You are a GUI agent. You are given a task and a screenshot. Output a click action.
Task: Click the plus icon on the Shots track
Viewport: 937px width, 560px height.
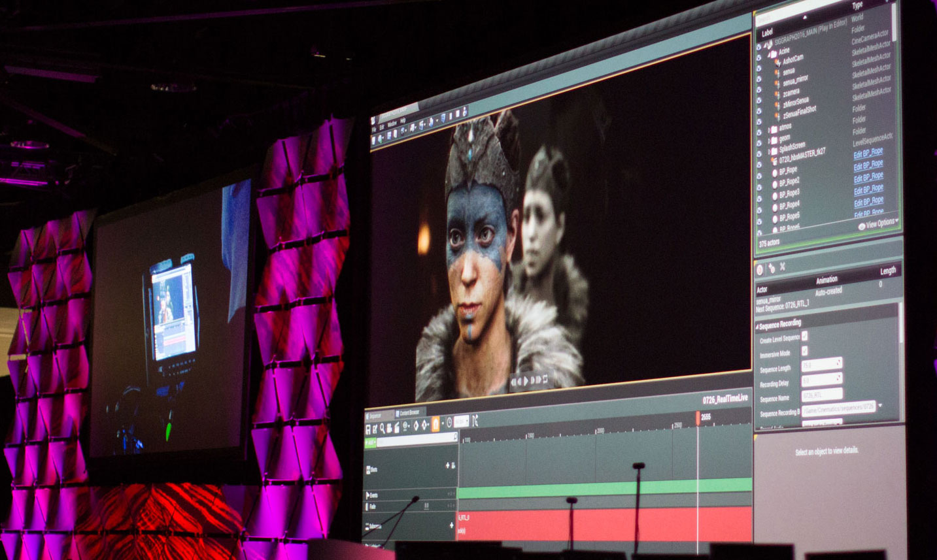(447, 465)
